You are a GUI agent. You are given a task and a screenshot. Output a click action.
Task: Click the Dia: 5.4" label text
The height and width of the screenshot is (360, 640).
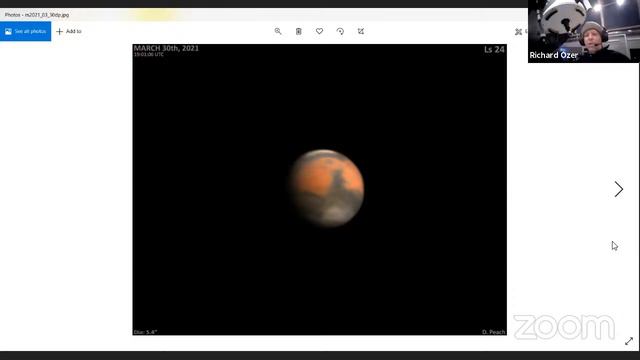tap(145, 332)
